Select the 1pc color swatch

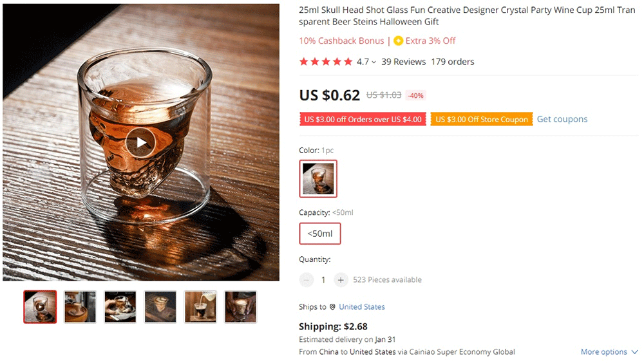(318, 178)
